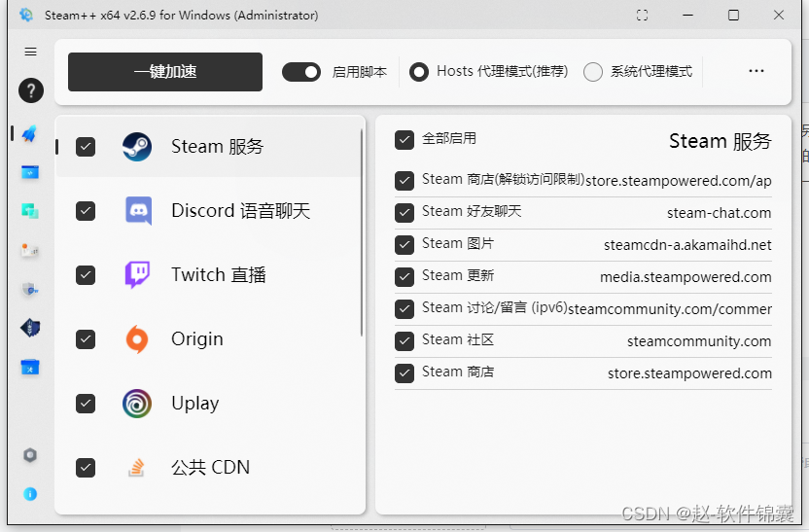
Task: Select Discord 语音聊天 in service list
Action: coord(241,210)
